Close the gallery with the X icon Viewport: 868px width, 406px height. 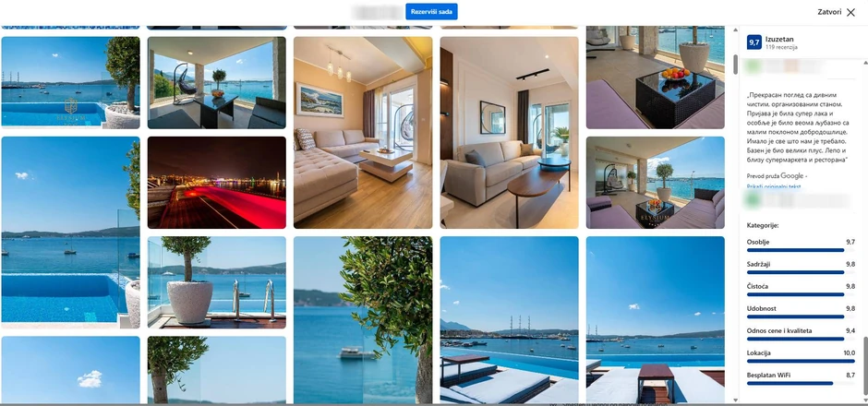click(850, 12)
